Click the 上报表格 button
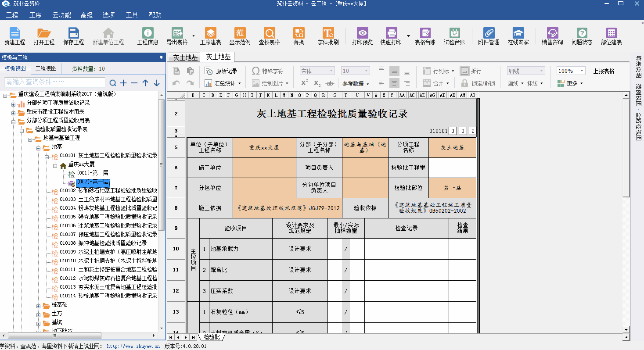 (604, 71)
